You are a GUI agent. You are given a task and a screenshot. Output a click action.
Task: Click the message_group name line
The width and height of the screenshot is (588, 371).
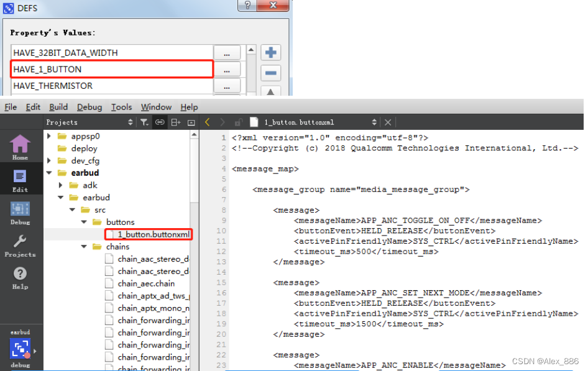point(361,190)
